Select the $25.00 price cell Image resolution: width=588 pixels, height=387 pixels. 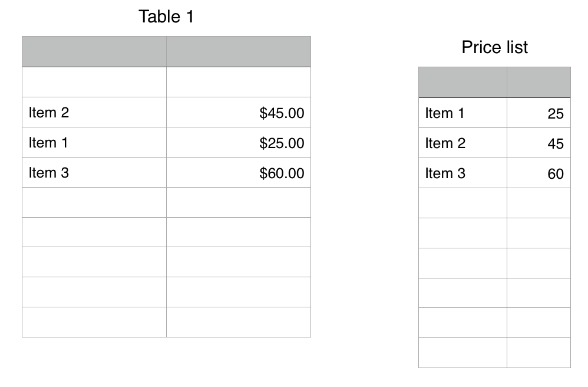coord(238,143)
